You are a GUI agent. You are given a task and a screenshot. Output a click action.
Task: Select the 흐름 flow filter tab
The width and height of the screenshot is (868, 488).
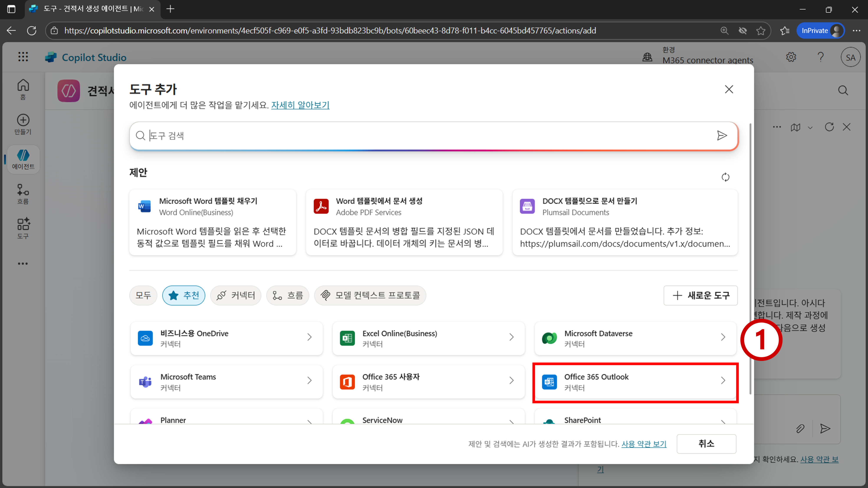coord(288,295)
